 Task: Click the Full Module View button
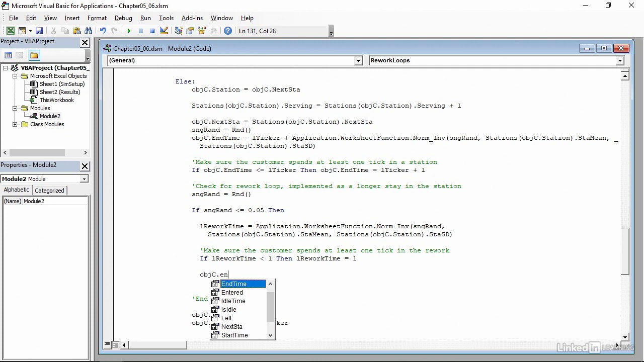(115, 345)
